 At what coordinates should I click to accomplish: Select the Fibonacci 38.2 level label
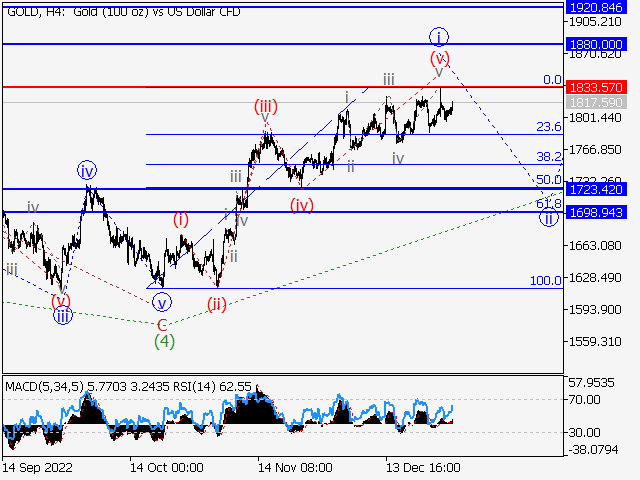tap(549, 156)
